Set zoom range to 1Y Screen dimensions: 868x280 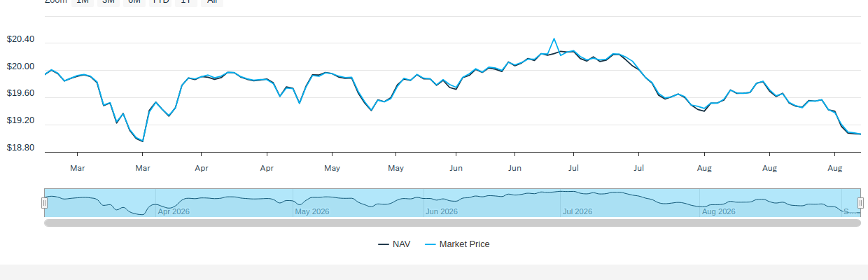coord(185,2)
